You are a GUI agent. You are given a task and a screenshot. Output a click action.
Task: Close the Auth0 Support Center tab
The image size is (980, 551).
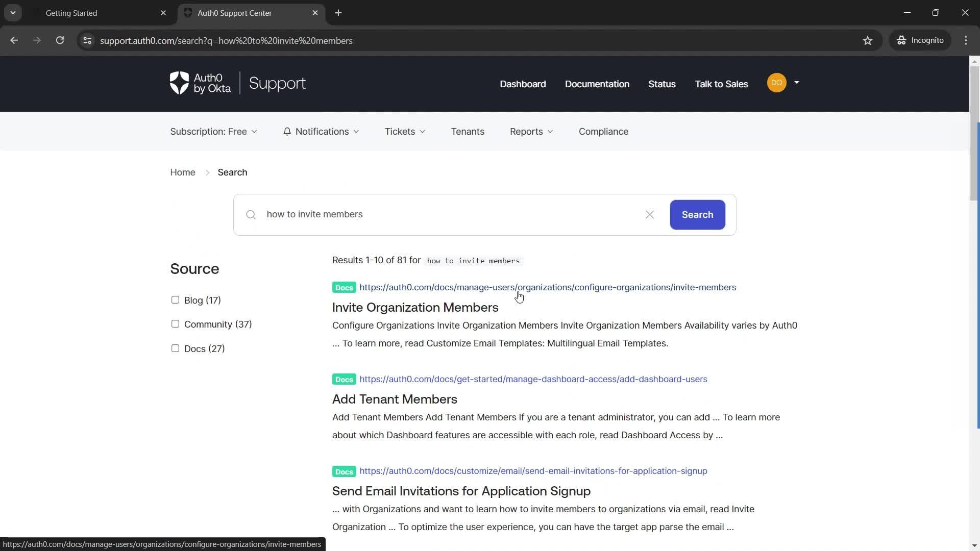[315, 13]
